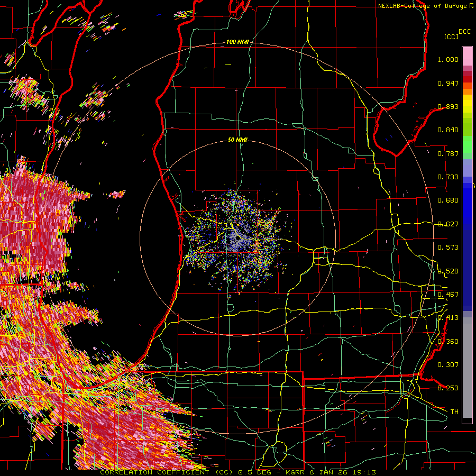Click the TH threshold label
Screen dimensions: 476x476
tap(454, 412)
